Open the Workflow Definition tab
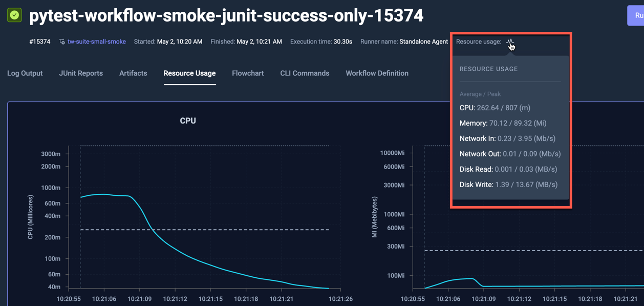Viewport: 644px width, 306px height. [377, 73]
